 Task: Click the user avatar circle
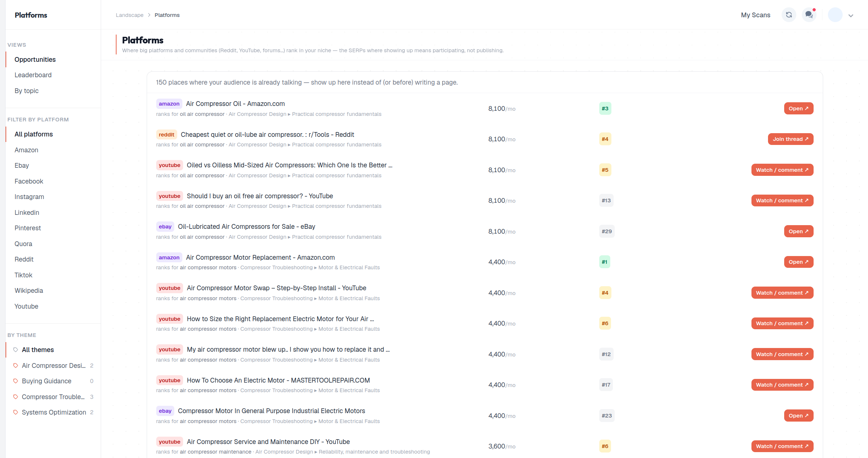point(835,15)
